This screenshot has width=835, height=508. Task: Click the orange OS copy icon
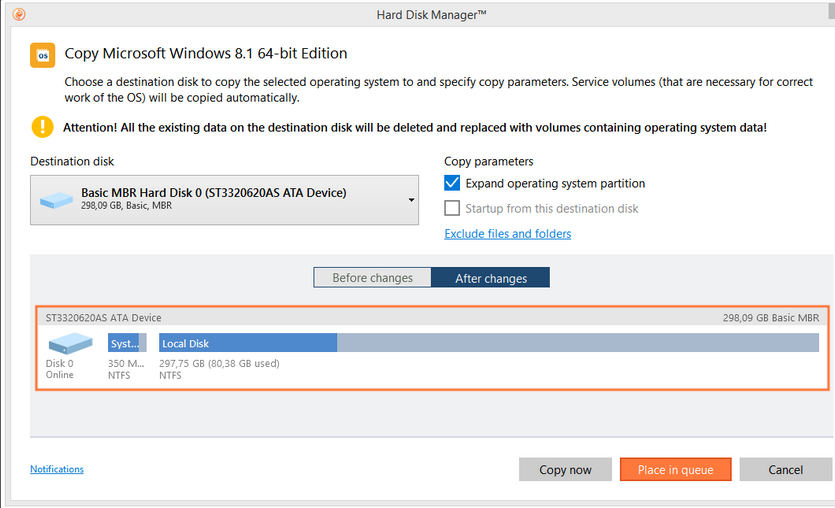pos(43,55)
